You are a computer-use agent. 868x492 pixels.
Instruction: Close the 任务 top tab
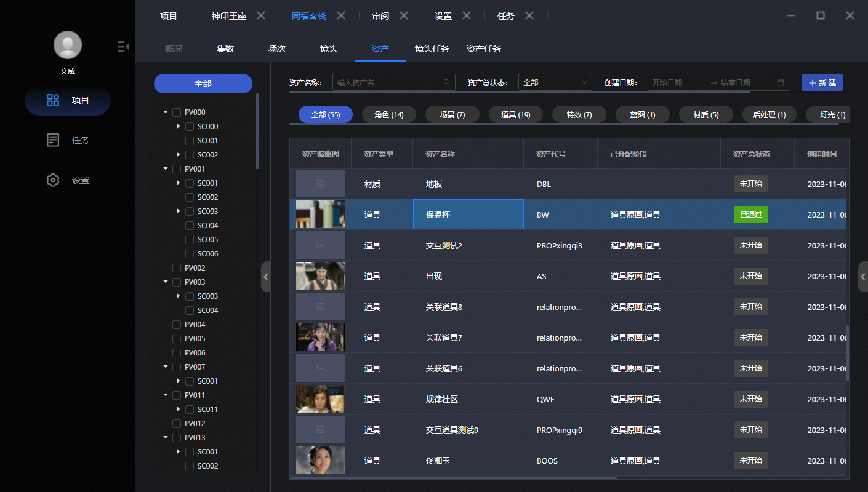(x=529, y=15)
